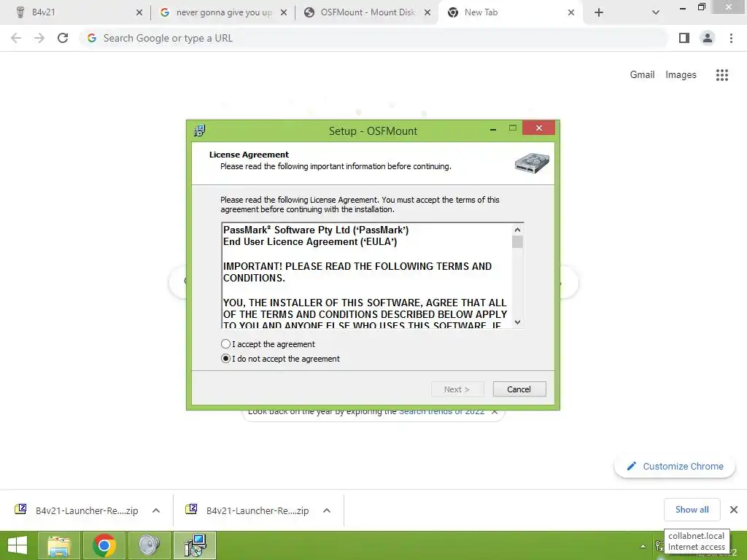Image resolution: width=747 pixels, height=560 pixels.
Task: Click Customize Chrome button
Action: [675, 466]
